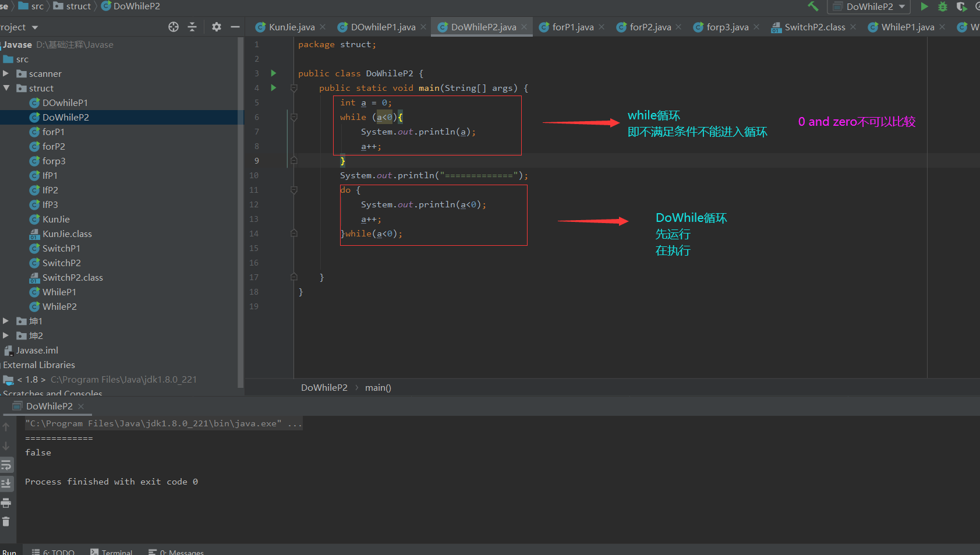Select WhileP2 in the project tree

click(x=59, y=307)
